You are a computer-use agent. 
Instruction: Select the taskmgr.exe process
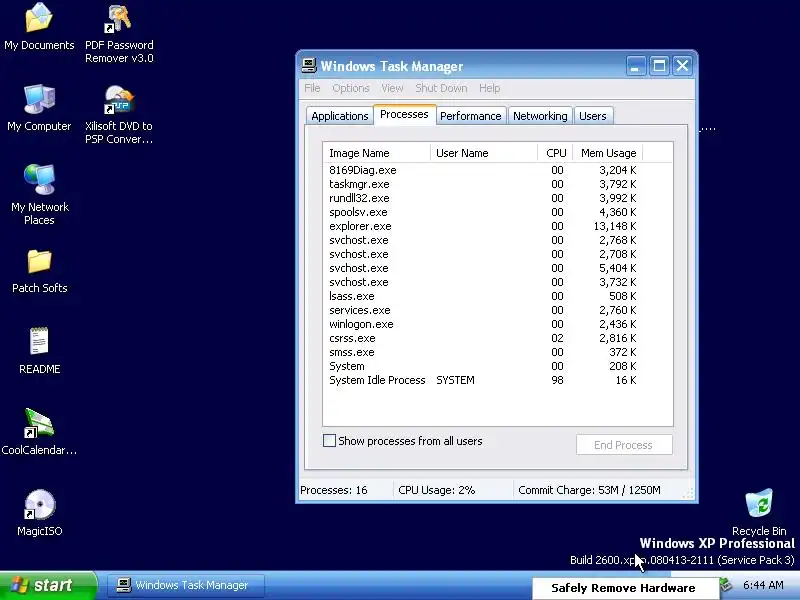coord(483,184)
